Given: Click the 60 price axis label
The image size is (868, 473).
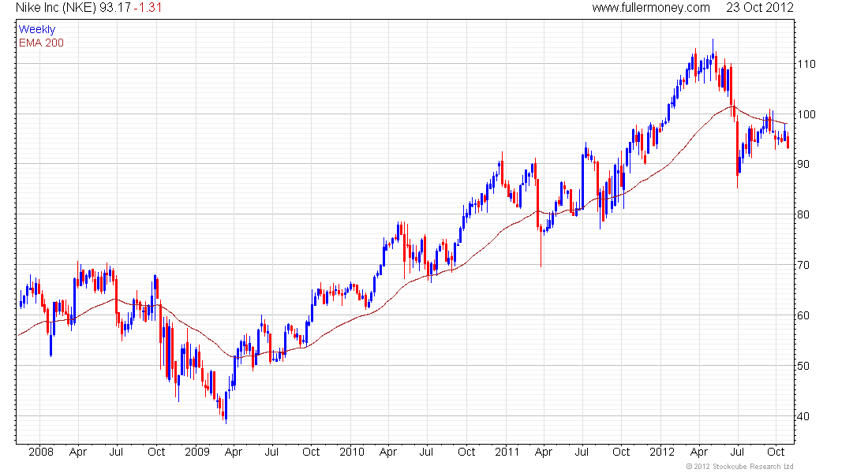Looking at the screenshot, I should point(803,315).
